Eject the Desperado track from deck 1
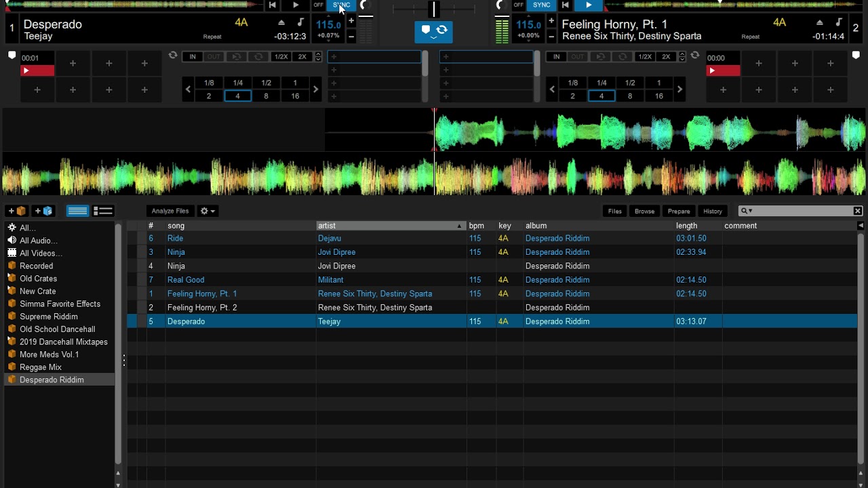The height and width of the screenshot is (488, 868). point(282,23)
